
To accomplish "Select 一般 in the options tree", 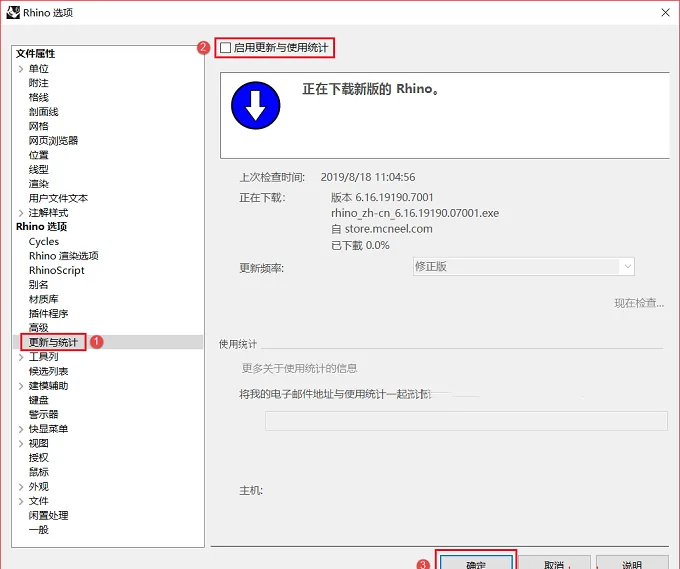I will tap(39, 530).
